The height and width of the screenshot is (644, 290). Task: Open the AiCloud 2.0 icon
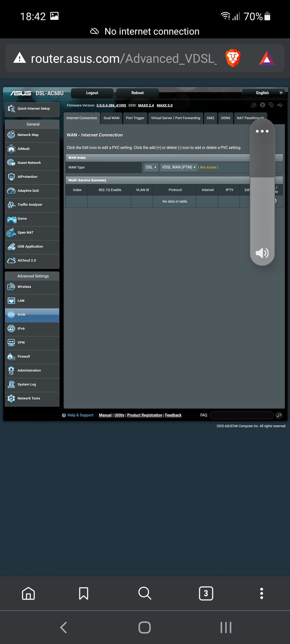pyautogui.click(x=11, y=260)
